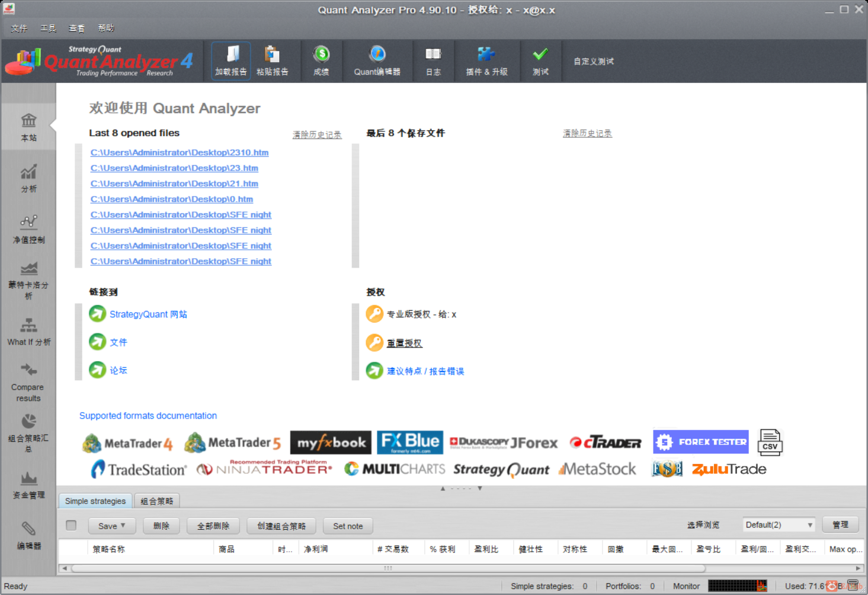Click the Forex Tester format logo
868x595 pixels.
coord(701,442)
